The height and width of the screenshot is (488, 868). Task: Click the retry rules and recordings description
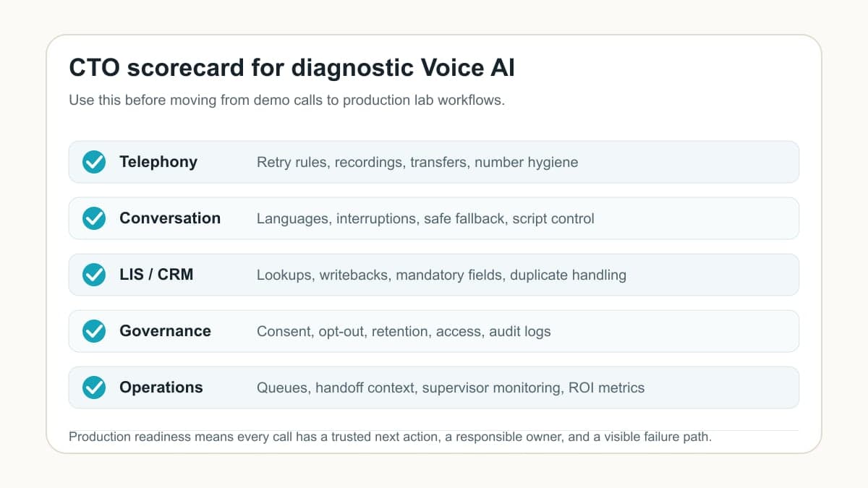click(x=417, y=163)
